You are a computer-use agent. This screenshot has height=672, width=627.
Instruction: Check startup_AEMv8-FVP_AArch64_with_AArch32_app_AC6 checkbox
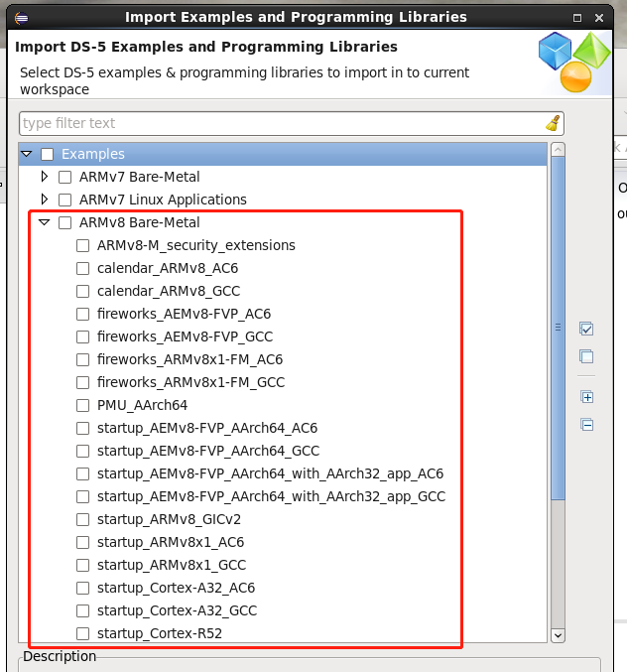(82, 474)
